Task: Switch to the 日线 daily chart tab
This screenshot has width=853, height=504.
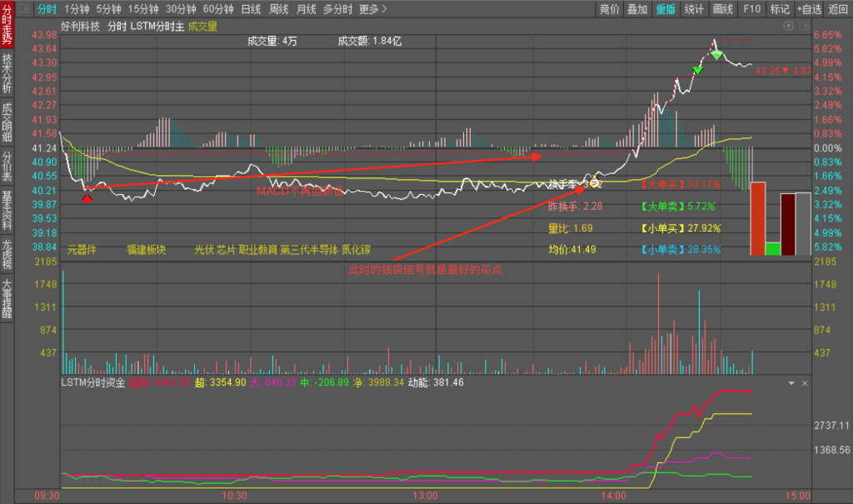Action: 250,9
